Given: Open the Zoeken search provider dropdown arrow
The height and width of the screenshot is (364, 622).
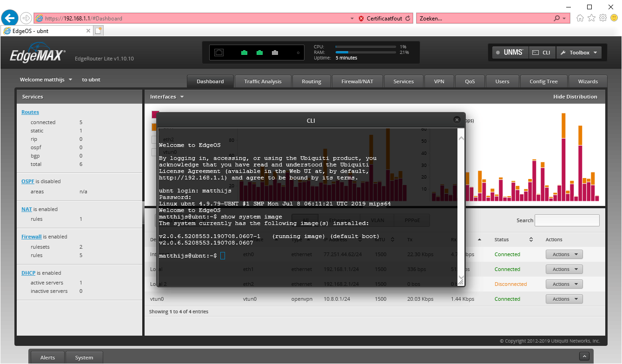Looking at the screenshot, I should tap(564, 19).
